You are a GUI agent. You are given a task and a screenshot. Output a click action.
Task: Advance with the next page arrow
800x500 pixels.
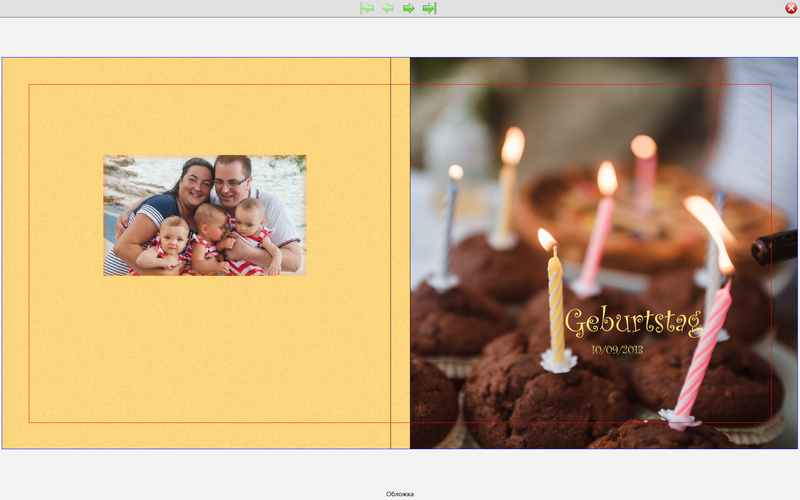tap(409, 8)
